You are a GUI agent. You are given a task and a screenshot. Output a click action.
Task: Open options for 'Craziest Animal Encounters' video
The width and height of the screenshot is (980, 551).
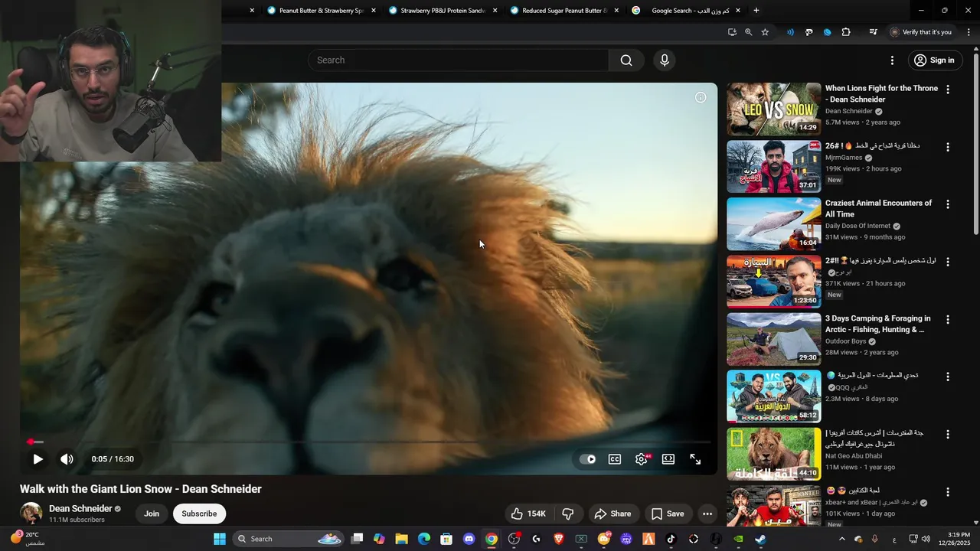pos(948,204)
